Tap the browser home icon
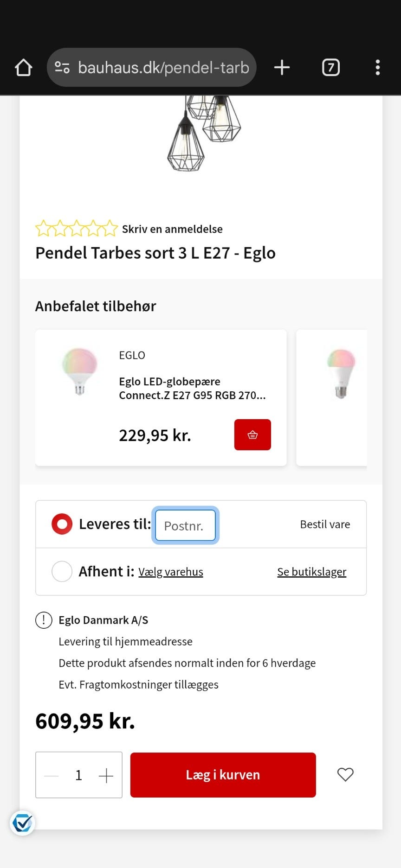Viewport: 401px width, 868px height. (x=24, y=68)
